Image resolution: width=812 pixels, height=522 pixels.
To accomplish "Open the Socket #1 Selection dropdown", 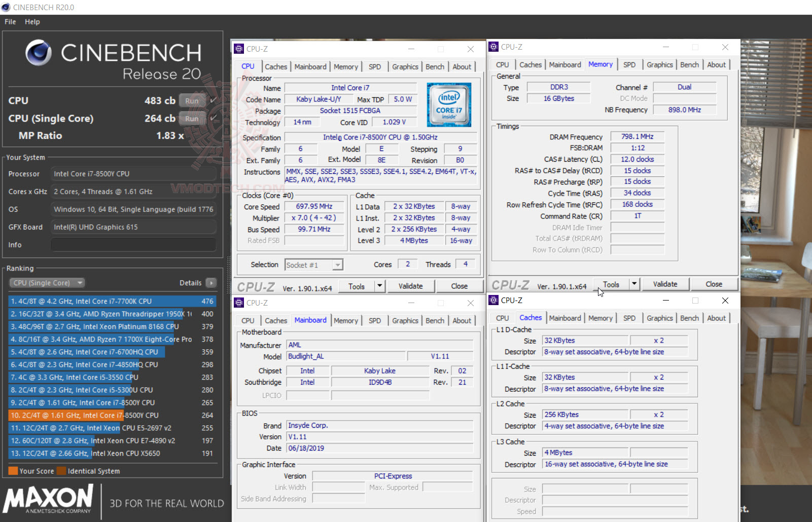I will [x=314, y=265].
